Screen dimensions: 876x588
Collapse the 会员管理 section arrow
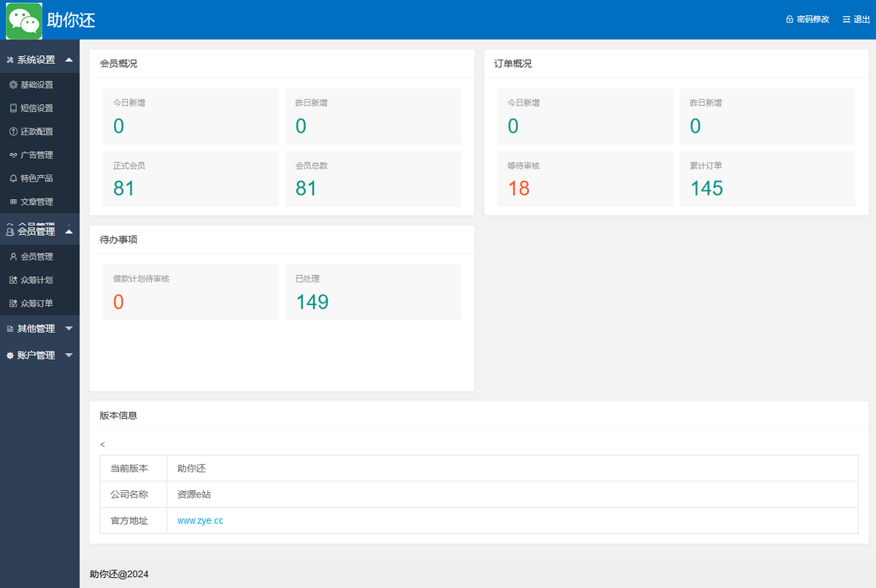coord(69,231)
